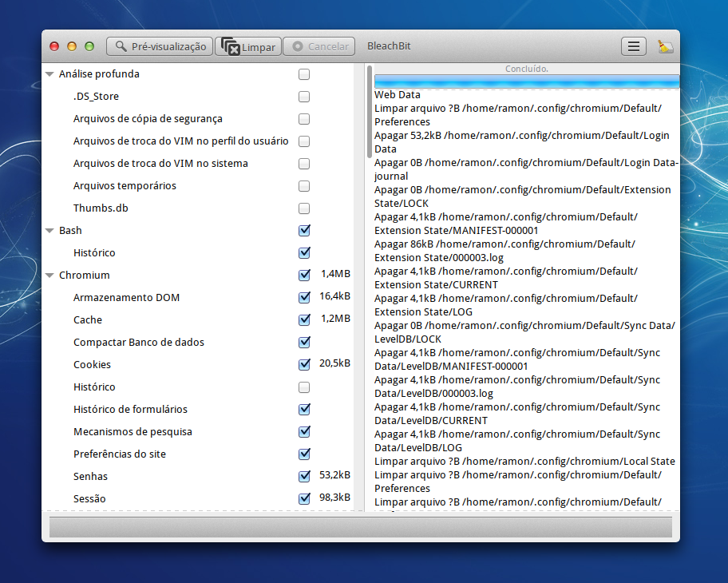
Task: Click the Concluído progress bar
Action: point(527,81)
